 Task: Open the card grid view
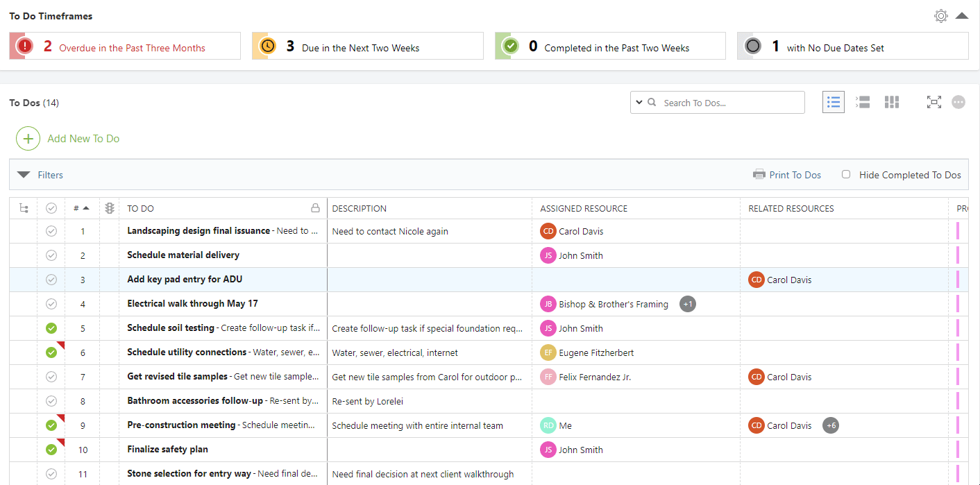point(891,102)
